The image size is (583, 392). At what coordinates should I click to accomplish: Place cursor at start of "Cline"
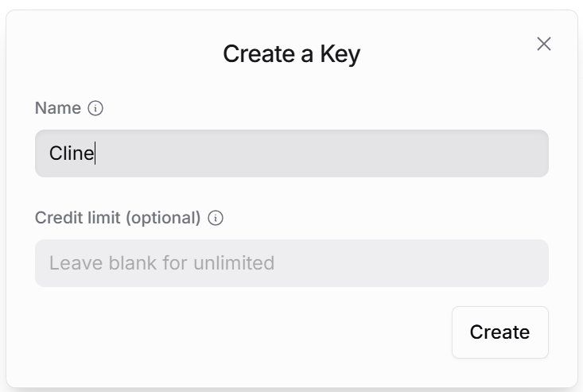tap(50, 153)
